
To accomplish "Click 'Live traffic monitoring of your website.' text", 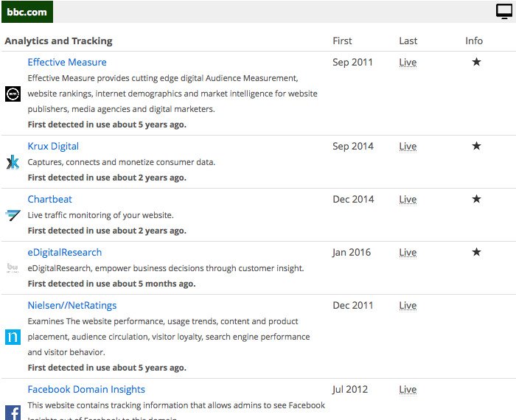I will tap(100, 215).
